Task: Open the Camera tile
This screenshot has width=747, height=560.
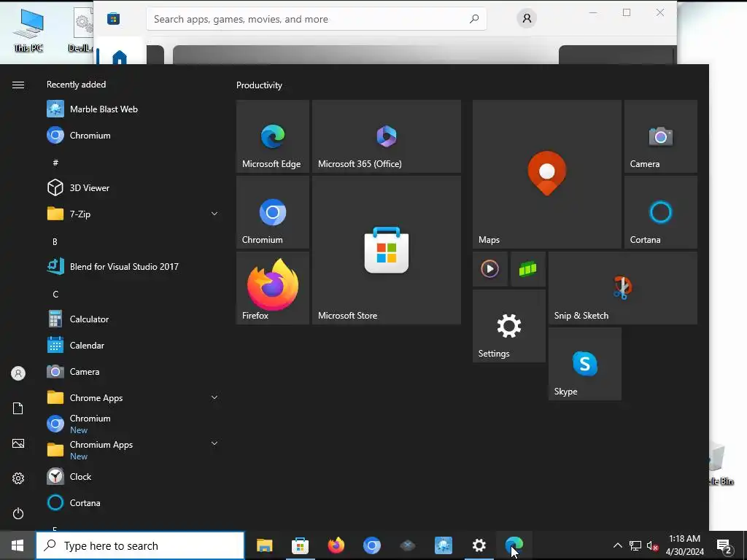Action: [x=661, y=136]
